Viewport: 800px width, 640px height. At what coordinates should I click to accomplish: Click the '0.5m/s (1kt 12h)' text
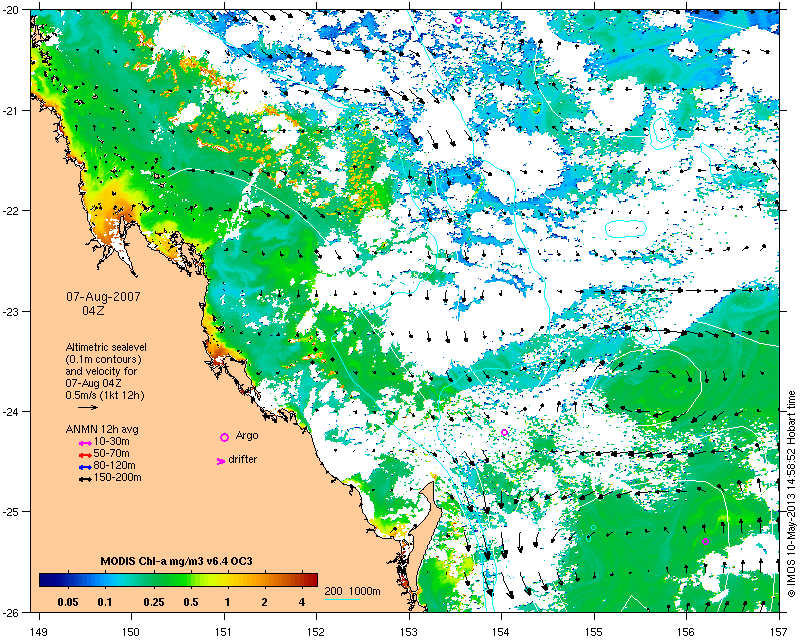click(105, 396)
